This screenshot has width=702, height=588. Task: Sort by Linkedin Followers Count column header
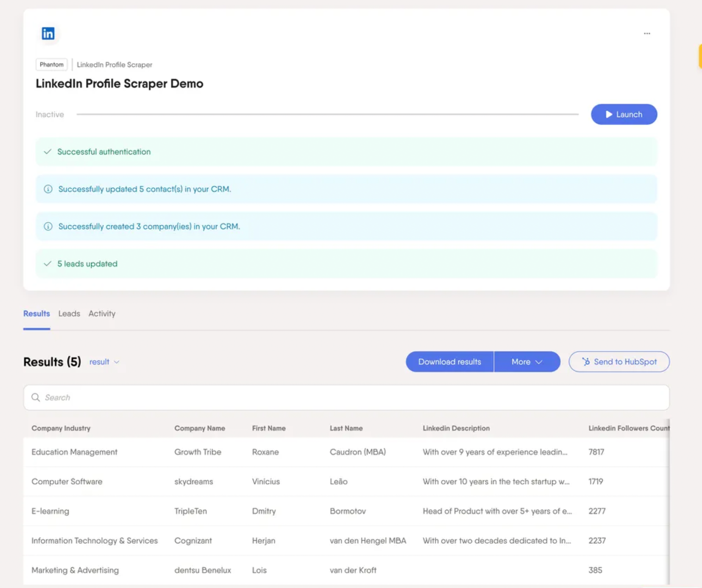pos(628,428)
